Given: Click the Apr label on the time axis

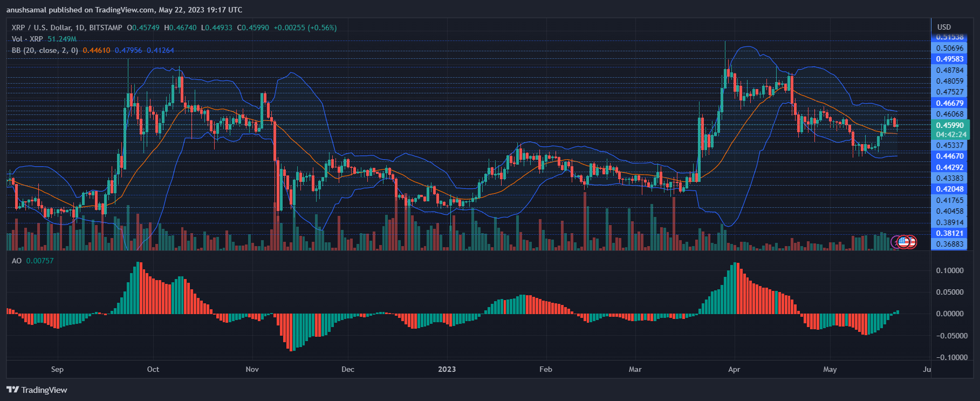Looking at the screenshot, I should 734,369.
